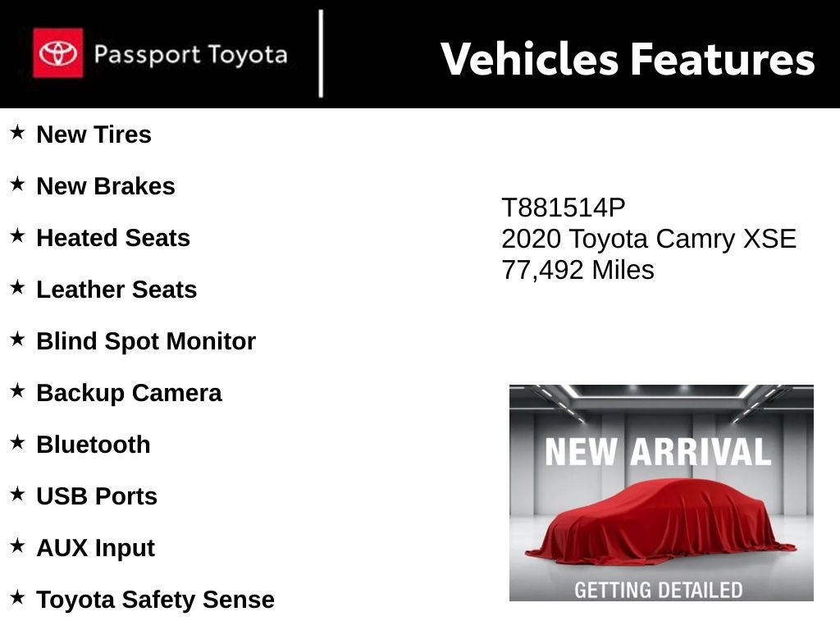Viewport: 840px width, 630px height.
Task: Select the Passport Toyota dealership name
Action: point(190,55)
